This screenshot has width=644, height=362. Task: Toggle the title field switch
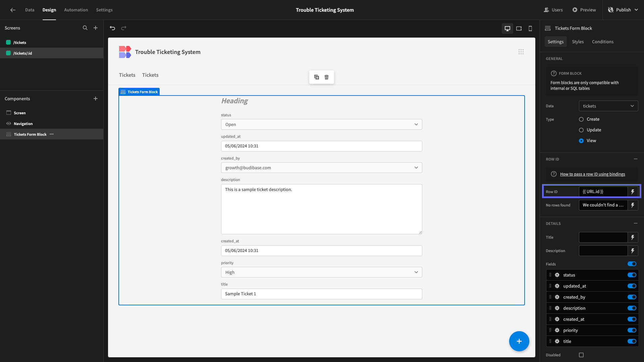pos(632,341)
